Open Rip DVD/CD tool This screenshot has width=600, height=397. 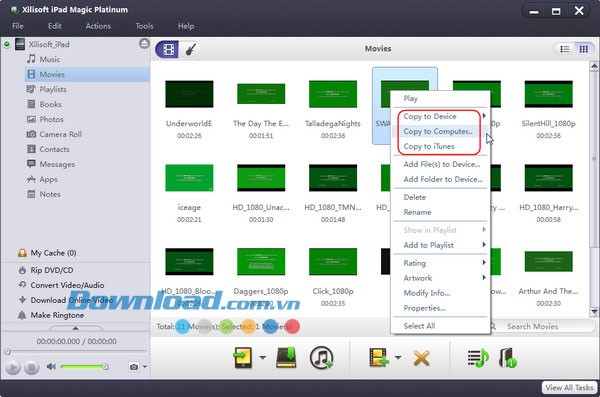coord(51,270)
